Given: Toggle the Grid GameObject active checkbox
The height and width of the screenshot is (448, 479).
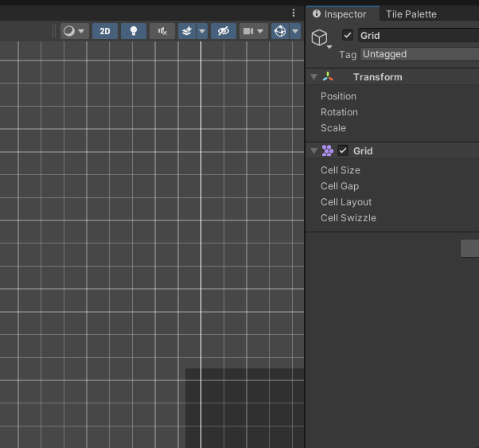Looking at the screenshot, I should 348,35.
